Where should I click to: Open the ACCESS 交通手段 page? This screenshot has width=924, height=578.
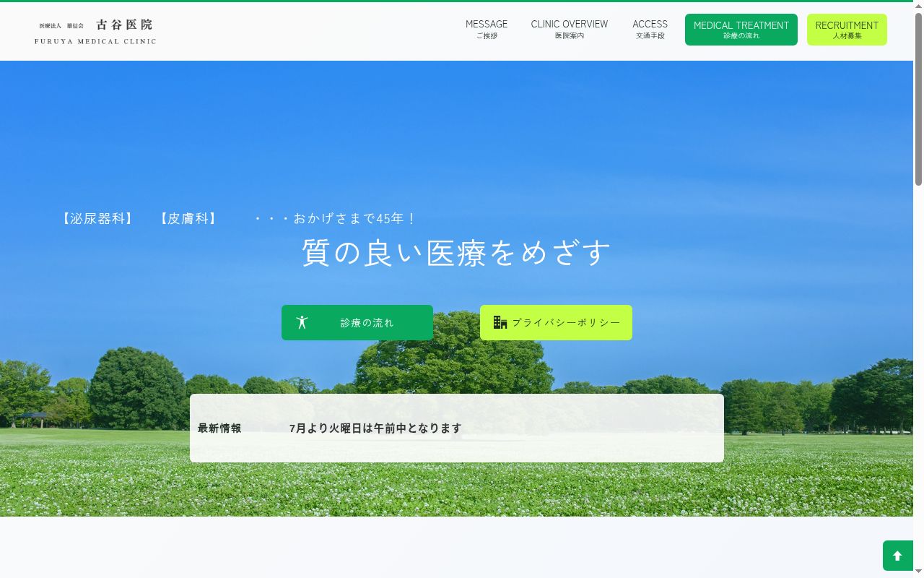tap(650, 30)
